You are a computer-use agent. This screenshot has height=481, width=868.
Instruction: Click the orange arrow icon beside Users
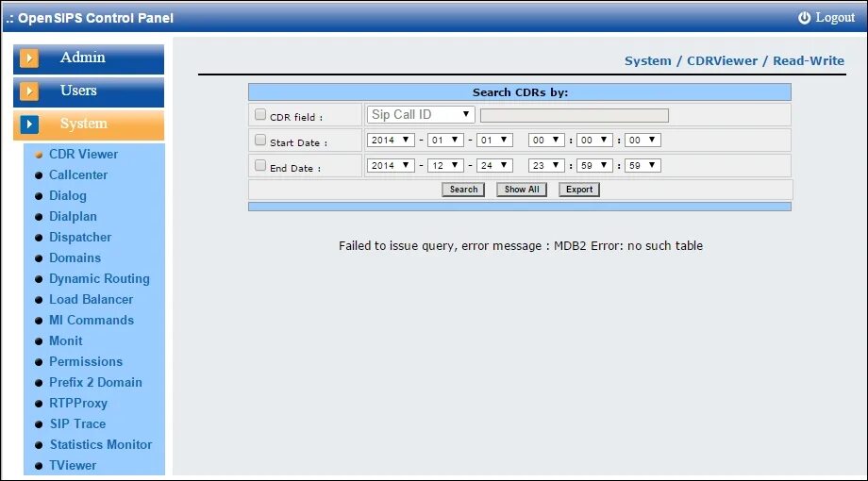coord(29,91)
